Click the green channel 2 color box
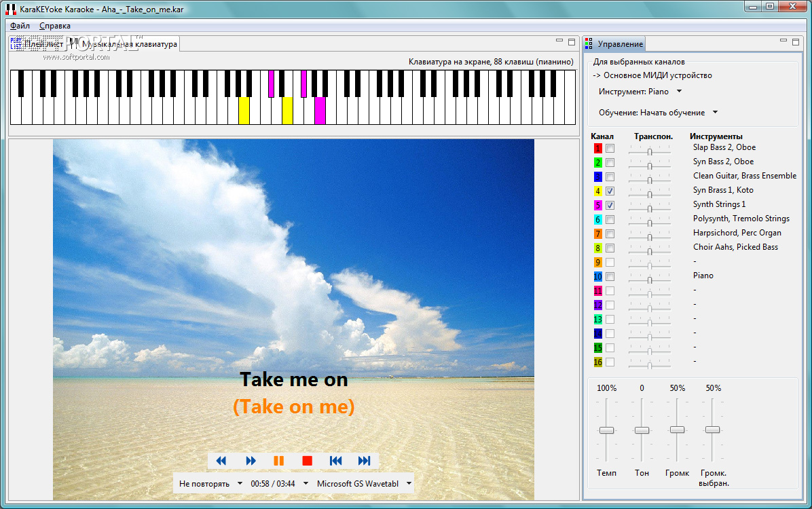The width and height of the screenshot is (812, 509). tap(597, 163)
